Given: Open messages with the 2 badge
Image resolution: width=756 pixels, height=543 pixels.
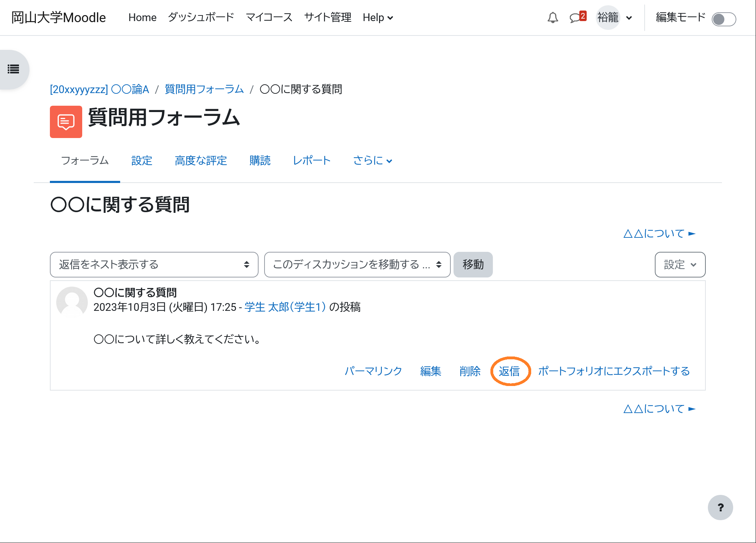Looking at the screenshot, I should pyautogui.click(x=578, y=17).
